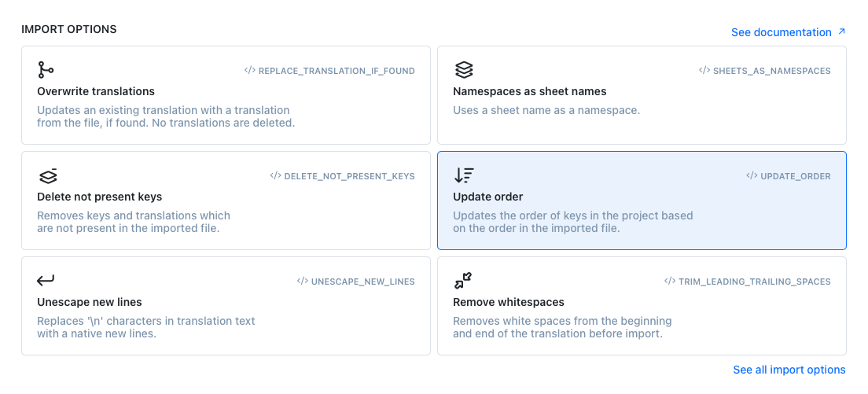868x394 pixels.
Task: Open the See documentation link
Action: coord(781,32)
